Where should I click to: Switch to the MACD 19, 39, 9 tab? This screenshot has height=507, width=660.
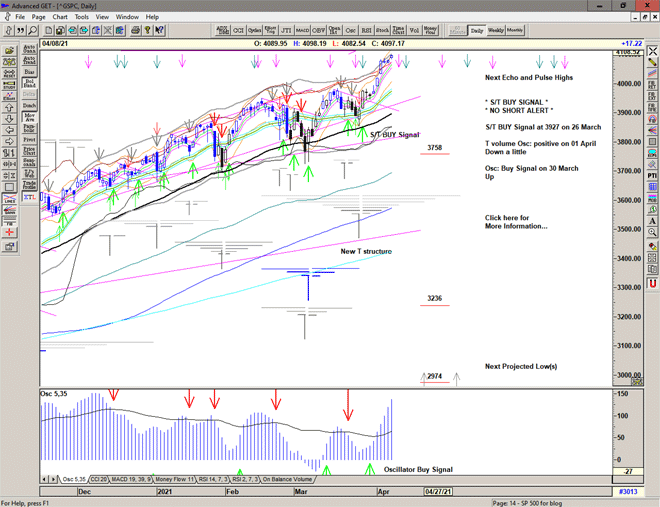tap(131, 479)
